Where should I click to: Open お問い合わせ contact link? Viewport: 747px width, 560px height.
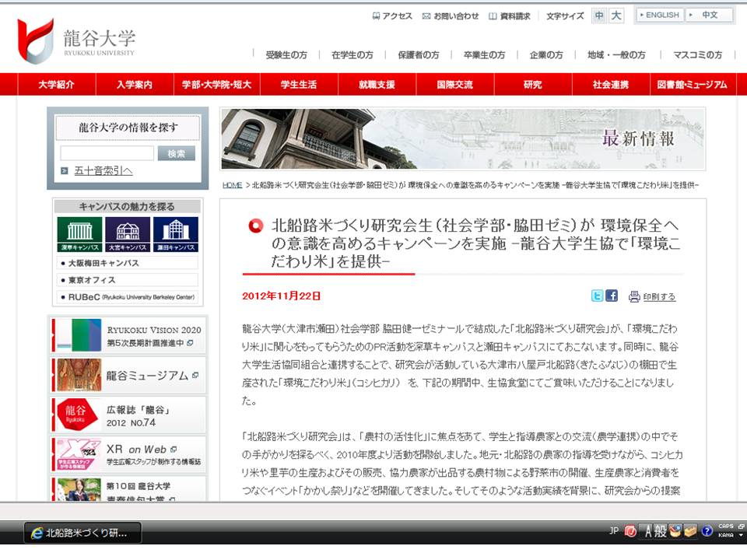(451, 16)
